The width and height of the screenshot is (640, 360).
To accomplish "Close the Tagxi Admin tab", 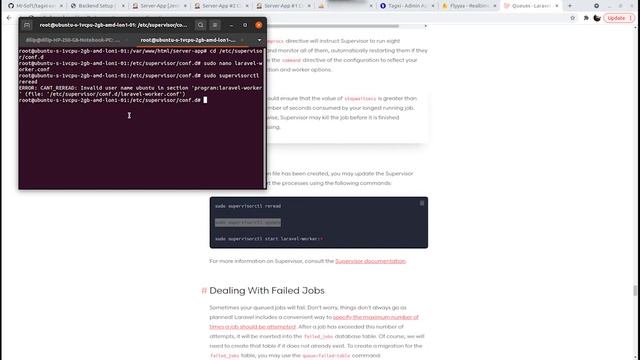I will point(433,6).
